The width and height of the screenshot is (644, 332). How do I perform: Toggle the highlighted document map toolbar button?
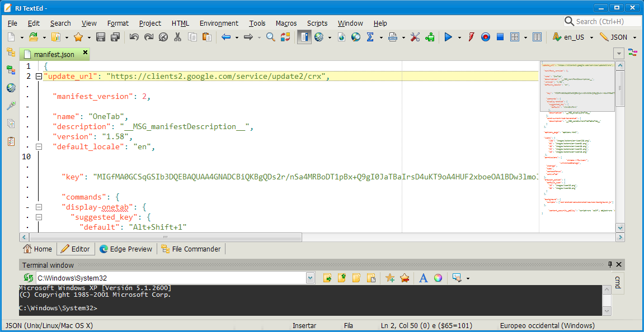point(304,37)
